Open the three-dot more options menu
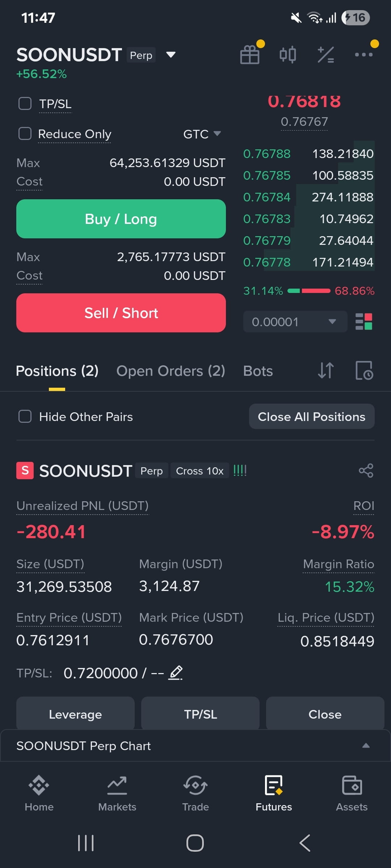Image resolution: width=391 pixels, height=868 pixels. click(364, 55)
